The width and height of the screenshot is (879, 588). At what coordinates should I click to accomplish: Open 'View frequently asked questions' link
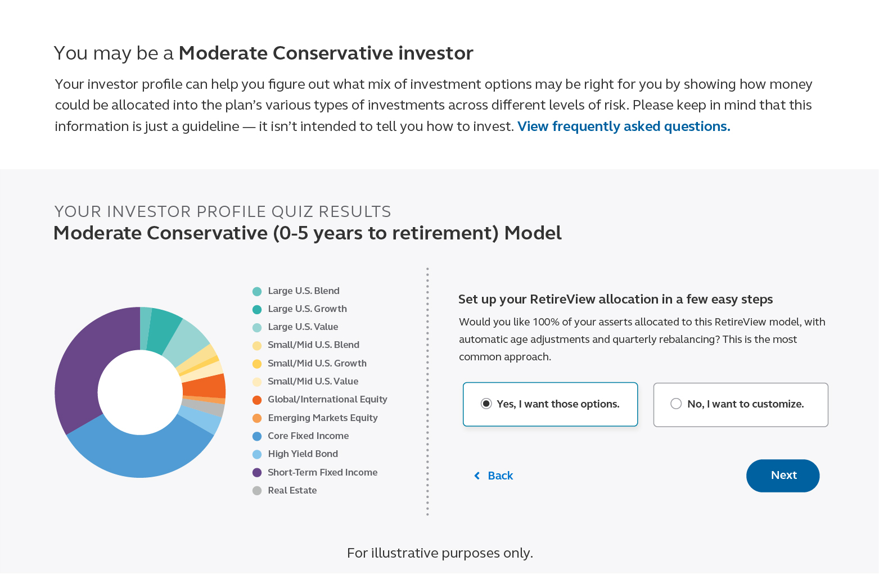pyautogui.click(x=623, y=126)
